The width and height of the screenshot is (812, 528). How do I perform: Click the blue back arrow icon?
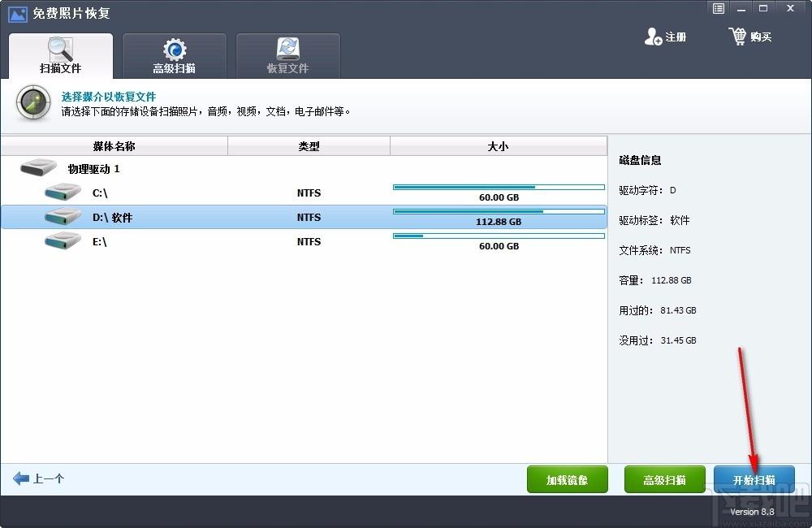click(x=21, y=478)
